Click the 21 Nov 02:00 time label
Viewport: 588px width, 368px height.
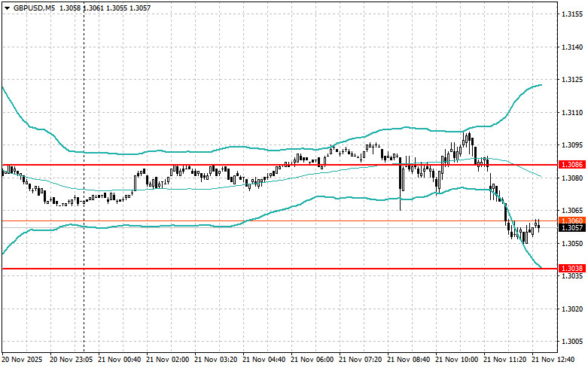(x=168, y=360)
